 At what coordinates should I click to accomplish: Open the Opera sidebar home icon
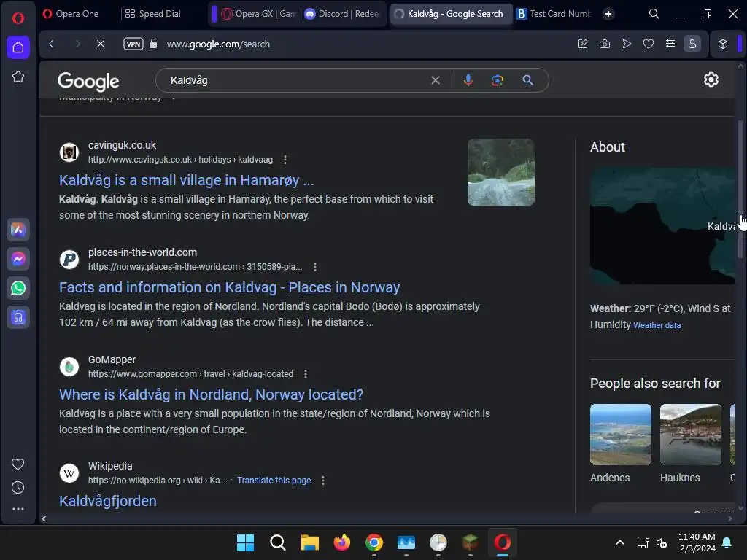(18, 47)
